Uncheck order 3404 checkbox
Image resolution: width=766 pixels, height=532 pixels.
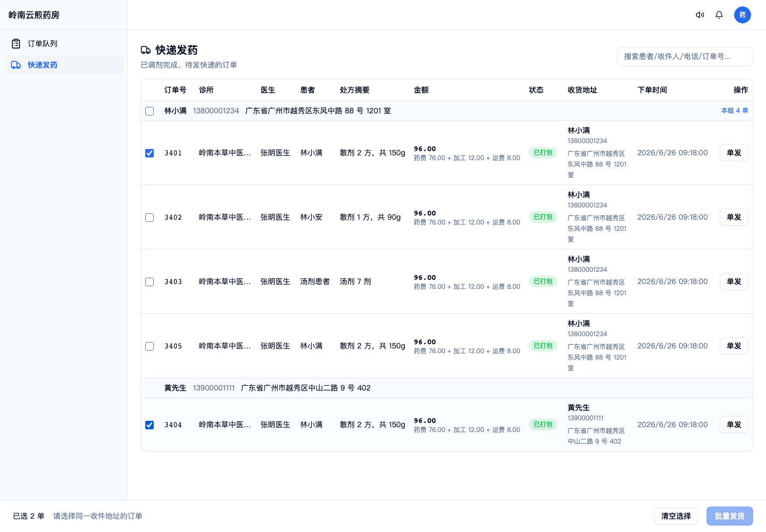click(149, 425)
